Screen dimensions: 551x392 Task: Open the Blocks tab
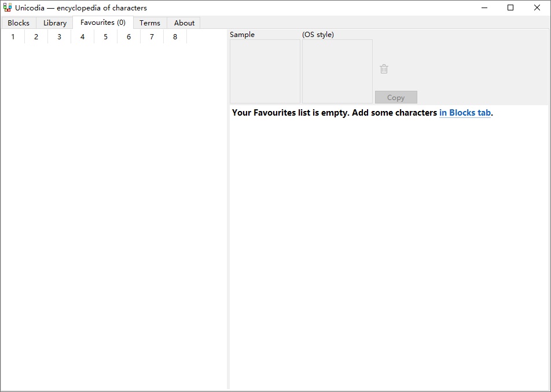[19, 23]
